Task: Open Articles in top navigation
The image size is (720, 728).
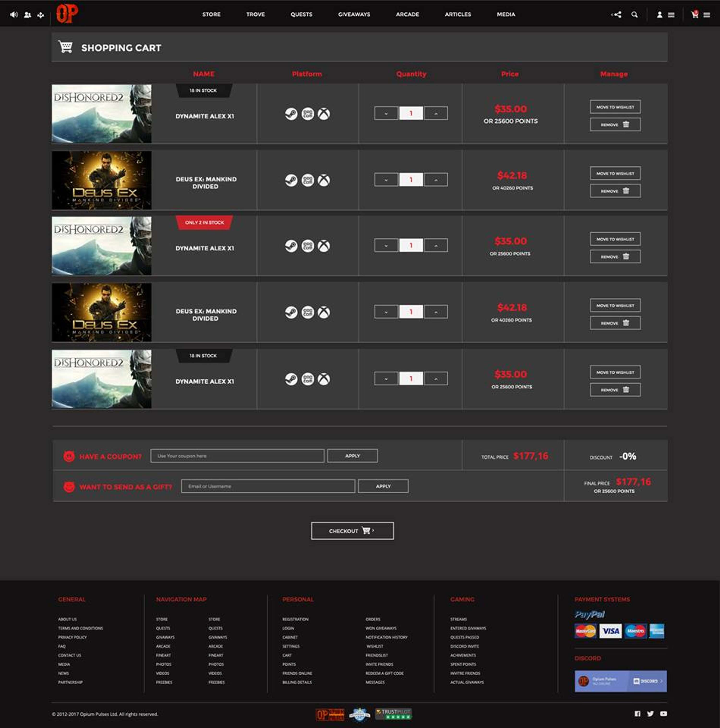Action: (x=458, y=14)
